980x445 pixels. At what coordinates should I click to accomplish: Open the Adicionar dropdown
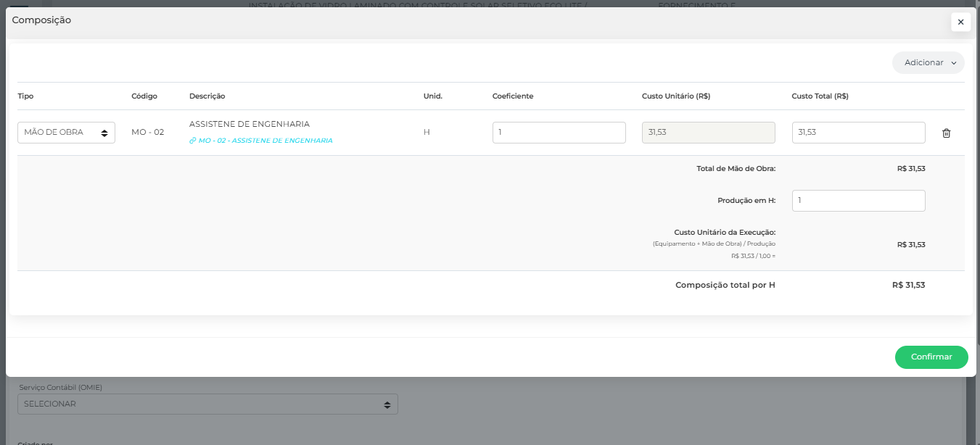click(x=928, y=62)
